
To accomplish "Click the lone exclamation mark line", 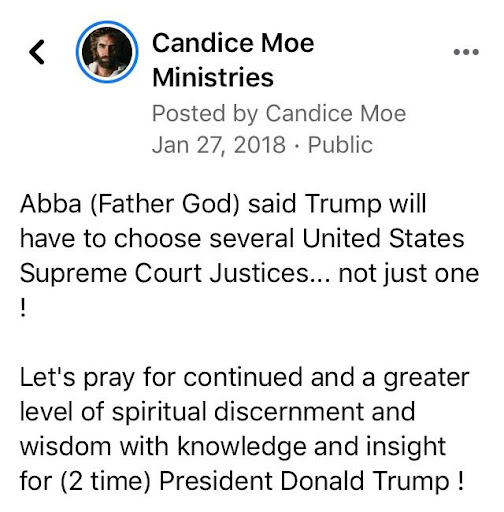I will pyautogui.click(x=23, y=308).
